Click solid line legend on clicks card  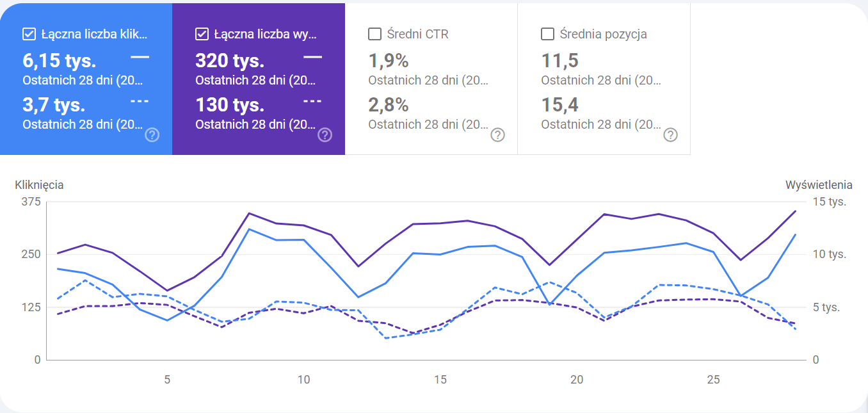140,57
